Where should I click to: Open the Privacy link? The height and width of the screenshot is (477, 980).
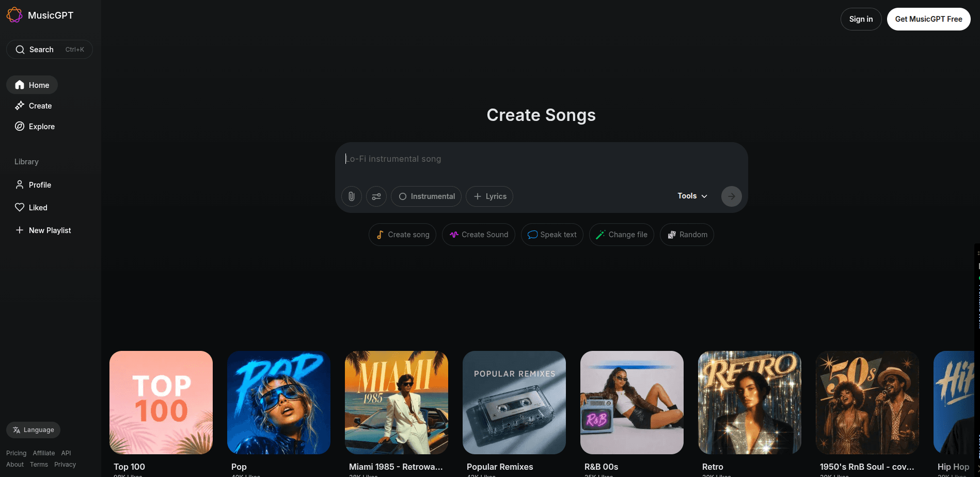tap(65, 465)
